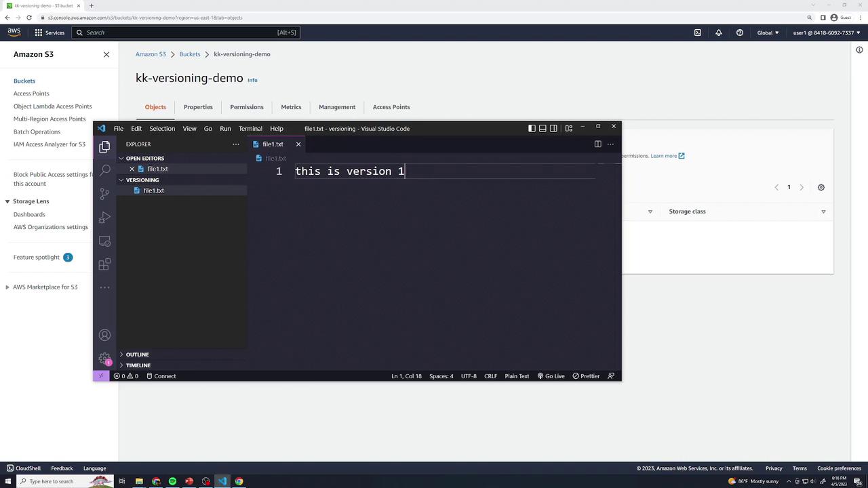Viewport: 868px width, 488px height.
Task: Switch to the Properties tab of bucket
Action: 198,107
